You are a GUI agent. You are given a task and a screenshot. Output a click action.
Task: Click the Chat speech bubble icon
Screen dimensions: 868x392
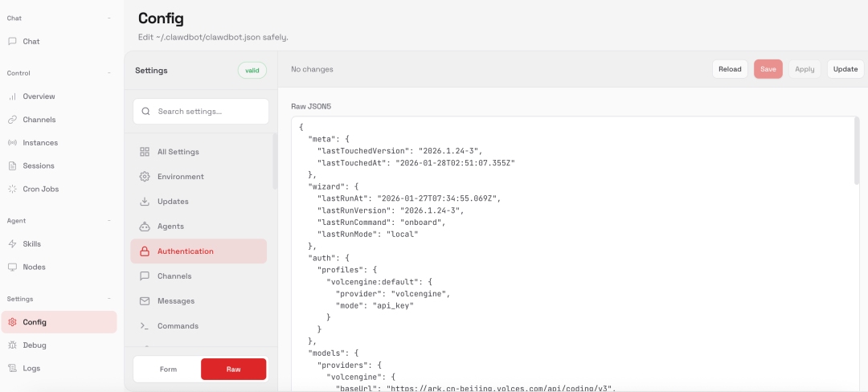pos(12,42)
